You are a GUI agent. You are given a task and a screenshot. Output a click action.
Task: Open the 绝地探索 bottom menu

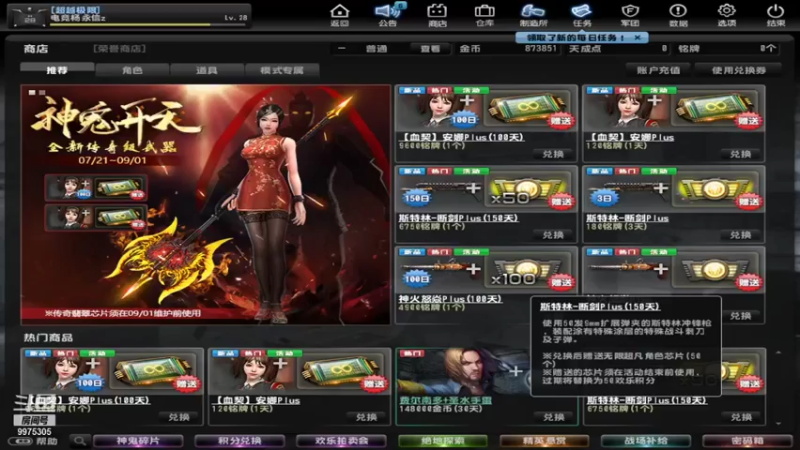[442, 440]
